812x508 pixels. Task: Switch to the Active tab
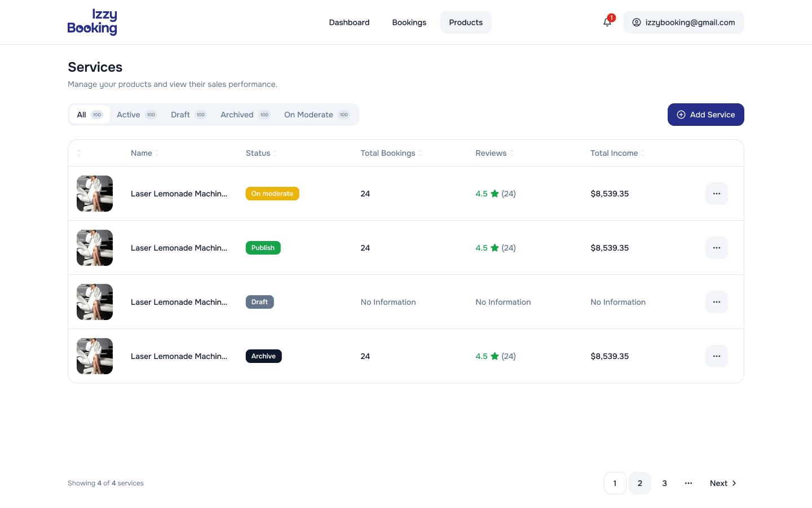(x=136, y=115)
